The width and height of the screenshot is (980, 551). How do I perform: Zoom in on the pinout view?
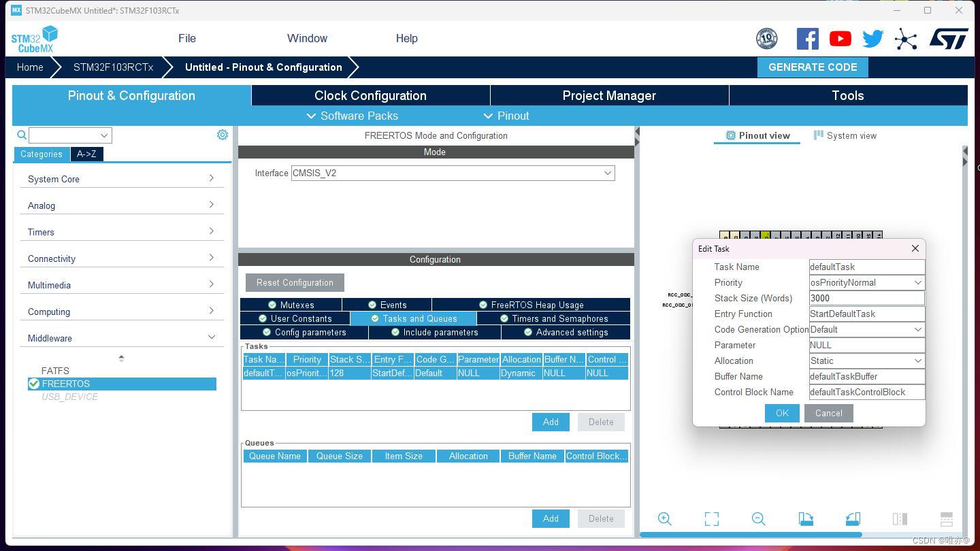pyautogui.click(x=665, y=519)
